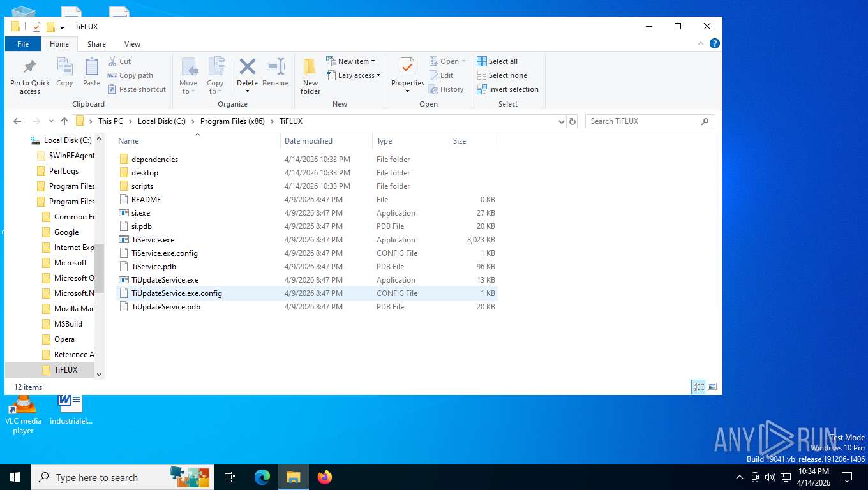
Task: Switch to Large icons view layout
Action: click(x=712, y=387)
